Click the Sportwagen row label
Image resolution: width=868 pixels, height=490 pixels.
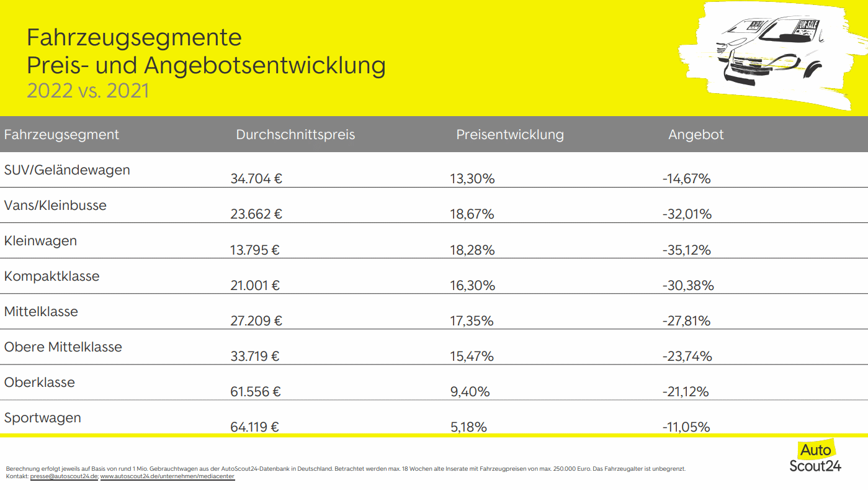(43, 418)
